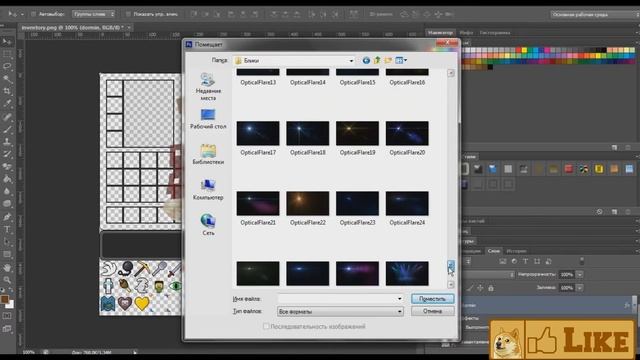Toggle image sequence checkbox in dialog
The image size is (640, 360).
266,326
